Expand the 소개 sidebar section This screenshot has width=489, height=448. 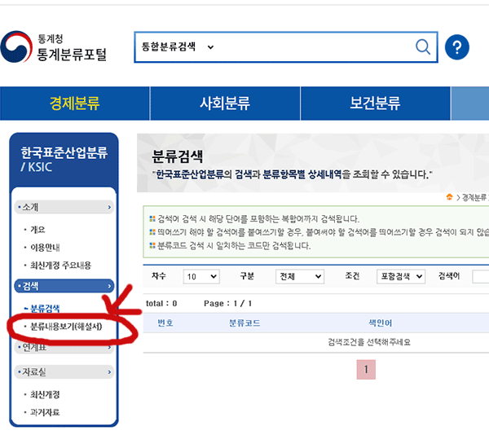64,207
